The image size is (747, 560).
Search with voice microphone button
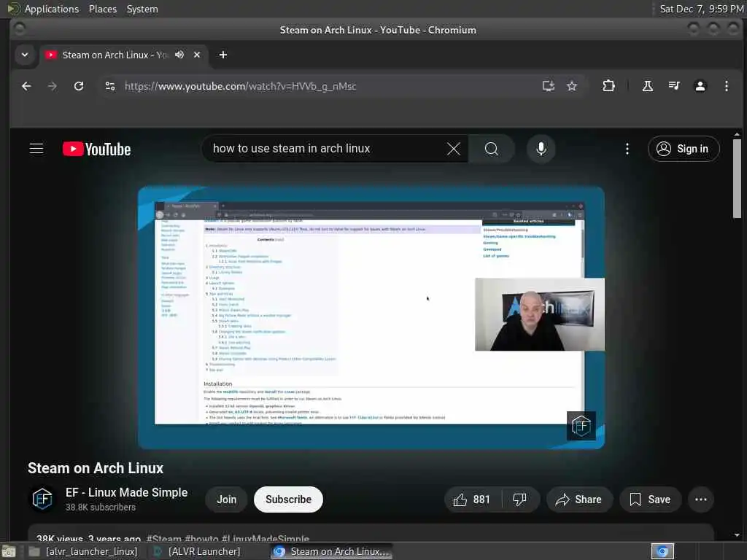541,149
